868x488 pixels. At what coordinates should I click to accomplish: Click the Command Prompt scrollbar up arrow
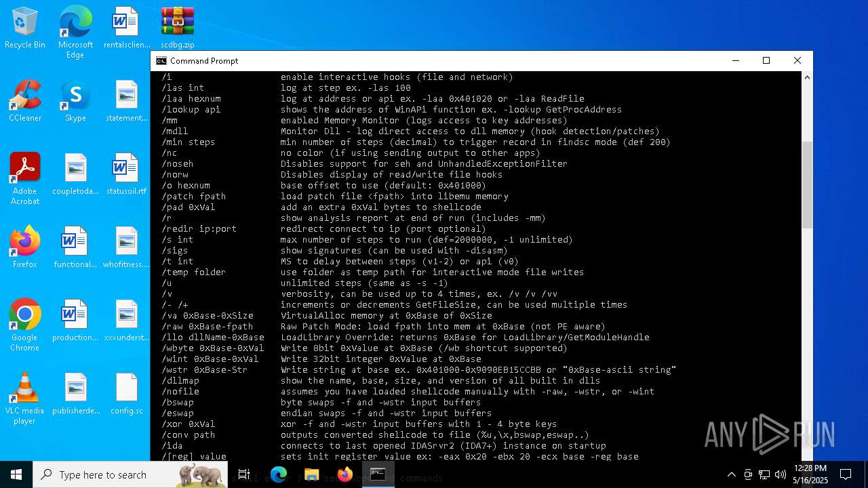click(807, 78)
